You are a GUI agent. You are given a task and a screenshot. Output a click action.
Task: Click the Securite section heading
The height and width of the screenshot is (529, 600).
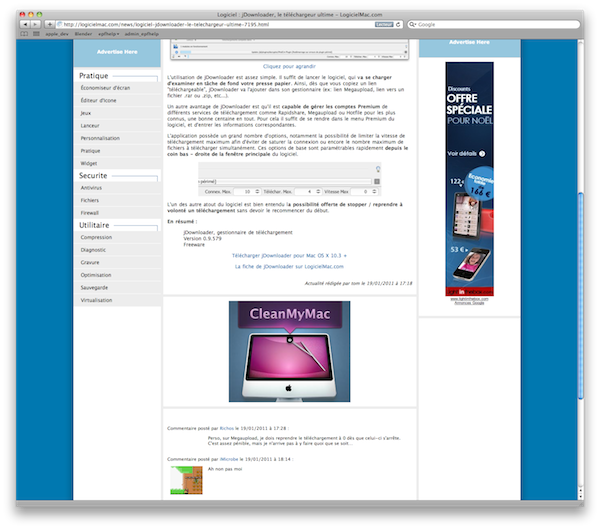pyautogui.click(x=93, y=176)
